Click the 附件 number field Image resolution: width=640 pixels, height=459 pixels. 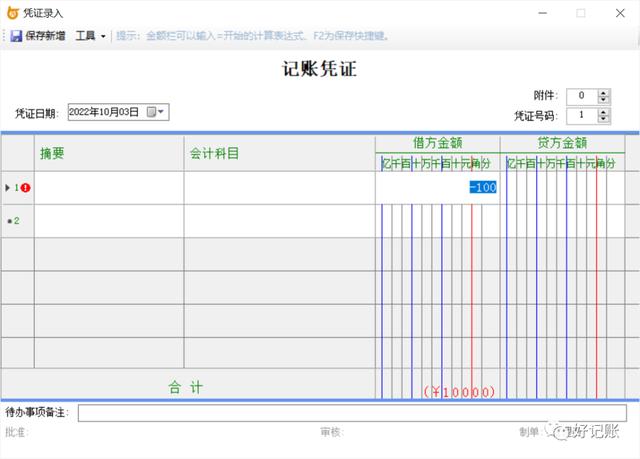tap(582, 96)
